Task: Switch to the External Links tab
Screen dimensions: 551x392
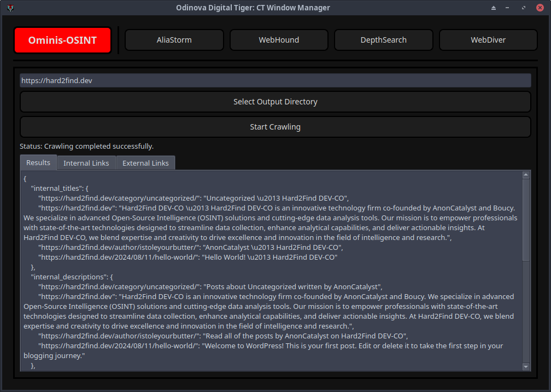Action: pyautogui.click(x=145, y=162)
